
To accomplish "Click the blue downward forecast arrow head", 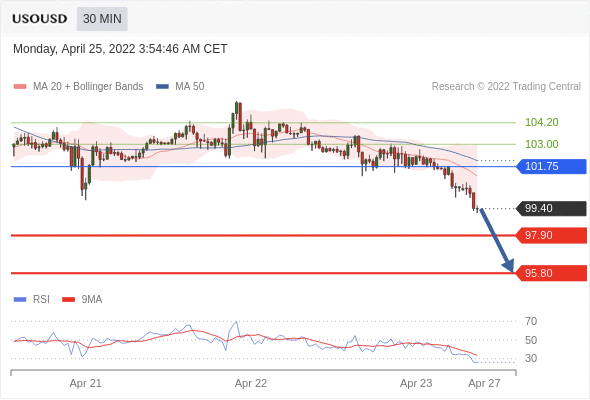I will pos(509,265).
